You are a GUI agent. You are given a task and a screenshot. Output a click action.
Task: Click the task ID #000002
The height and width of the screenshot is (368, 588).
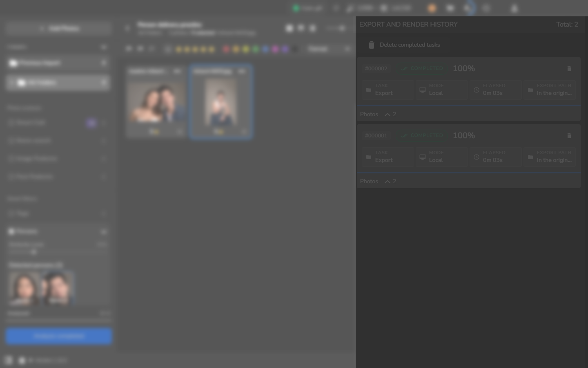point(376,69)
